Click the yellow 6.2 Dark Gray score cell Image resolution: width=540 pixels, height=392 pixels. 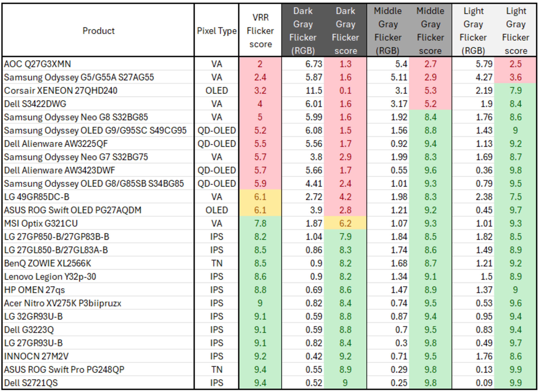coord(345,223)
